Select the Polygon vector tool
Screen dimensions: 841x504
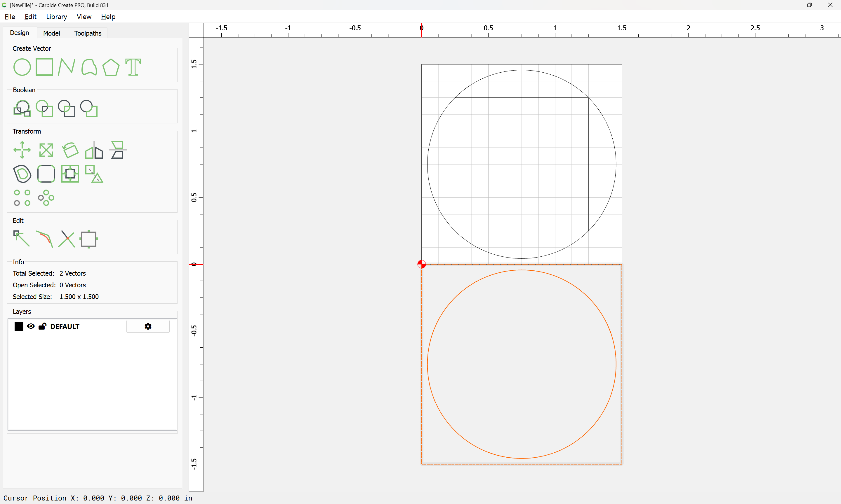tap(111, 67)
